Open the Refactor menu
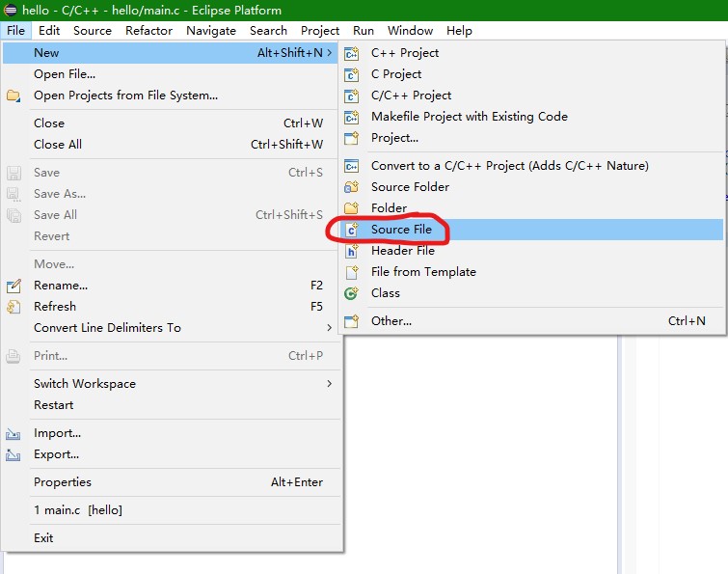 click(x=148, y=31)
